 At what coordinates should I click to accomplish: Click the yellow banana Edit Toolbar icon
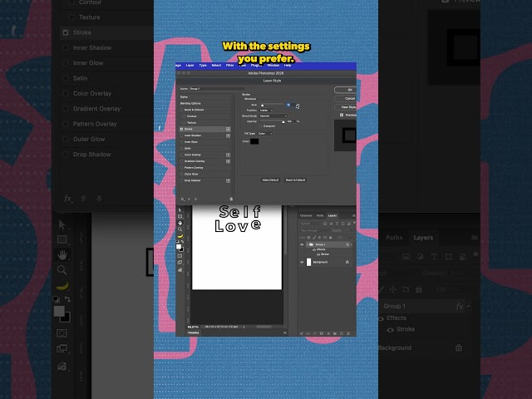pyautogui.click(x=180, y=236)
